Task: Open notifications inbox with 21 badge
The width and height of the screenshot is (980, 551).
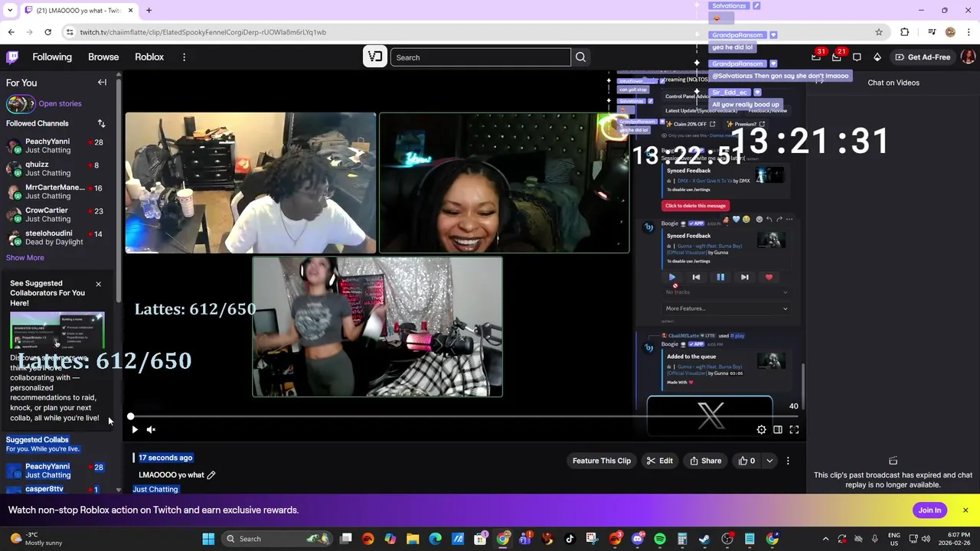Action: (x=837, y=57)
